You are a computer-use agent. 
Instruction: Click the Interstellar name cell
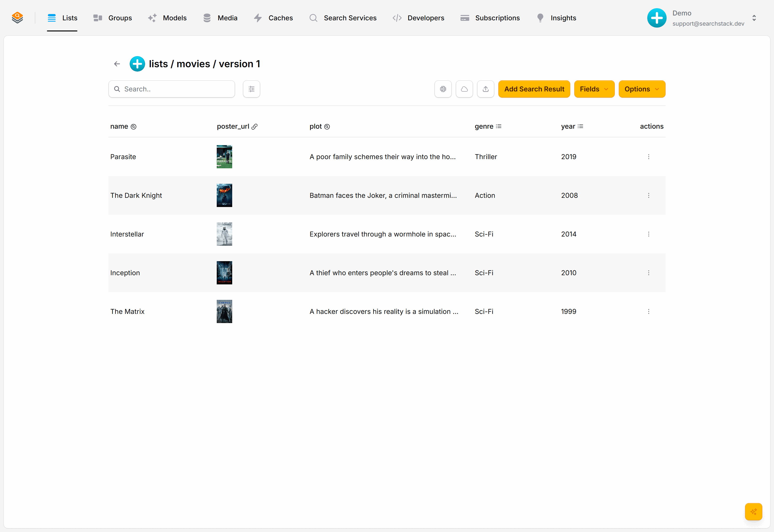pos(127,234)
